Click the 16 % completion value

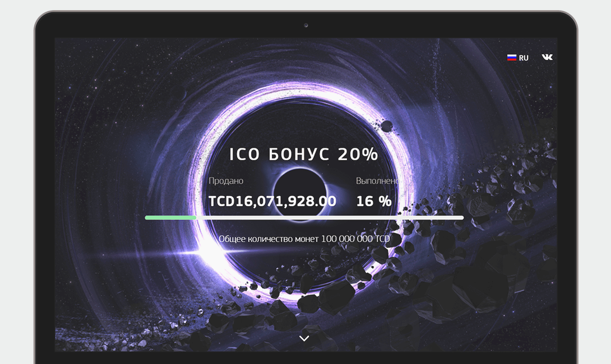pyautogui.click(x=374, y=201)
